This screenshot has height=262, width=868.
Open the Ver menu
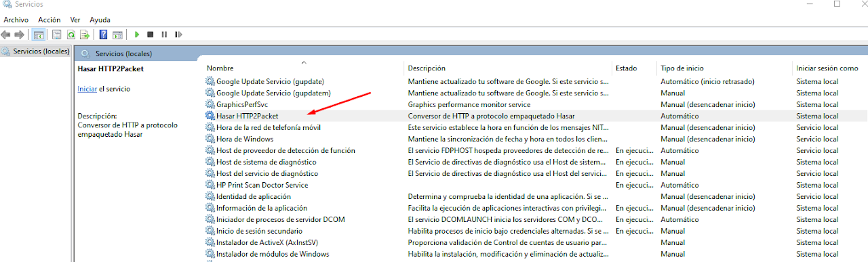(75, 20)
